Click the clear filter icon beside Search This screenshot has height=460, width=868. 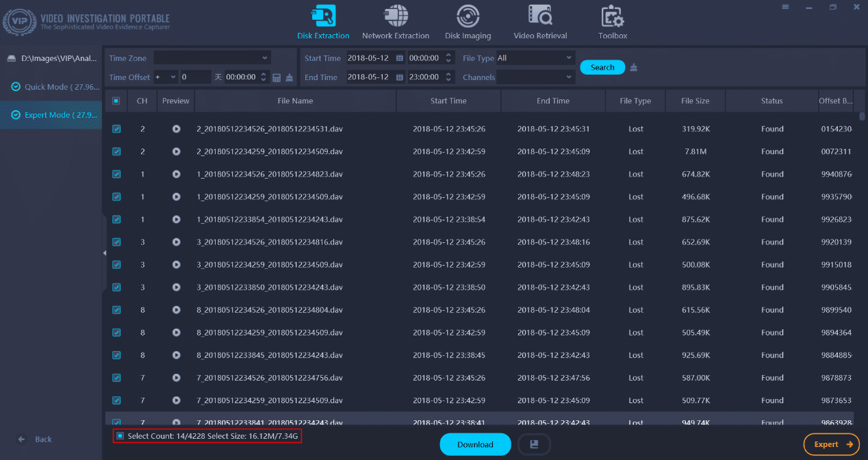coord(634,67)
